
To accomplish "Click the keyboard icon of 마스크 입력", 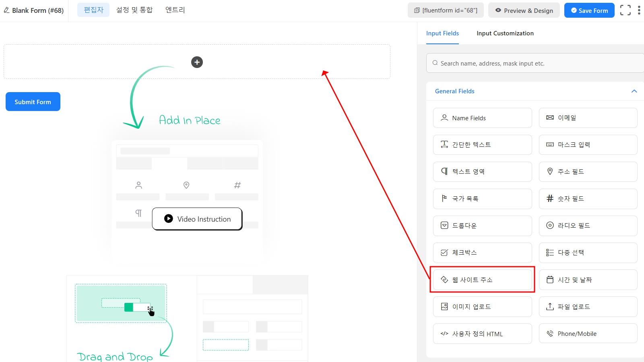I will pyautogui.click(x=550, y=144).
